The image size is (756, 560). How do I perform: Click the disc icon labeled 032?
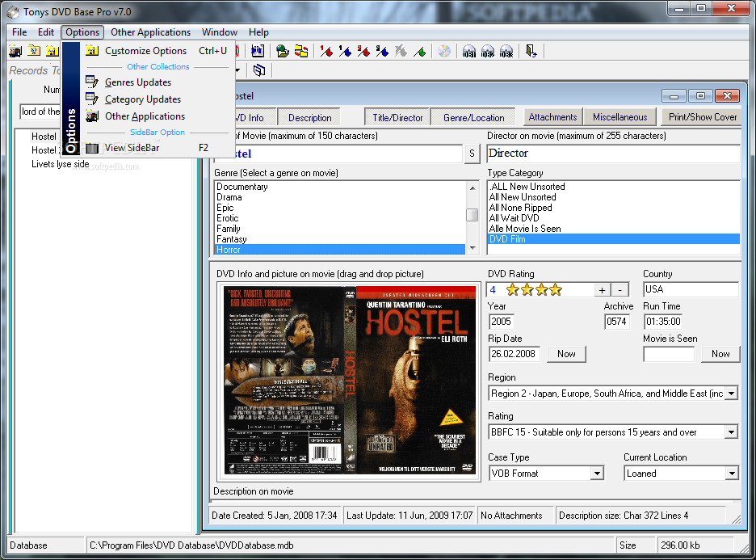click(488, 51)
